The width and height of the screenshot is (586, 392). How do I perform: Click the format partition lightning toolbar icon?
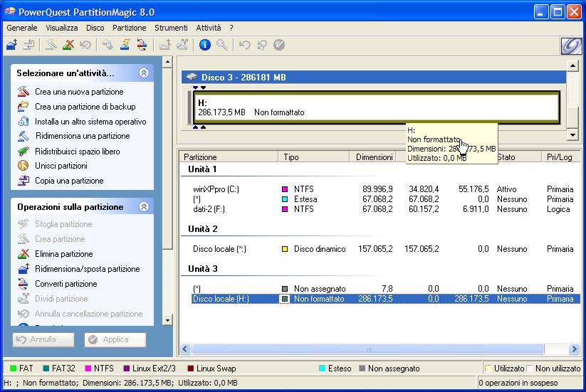125,45
